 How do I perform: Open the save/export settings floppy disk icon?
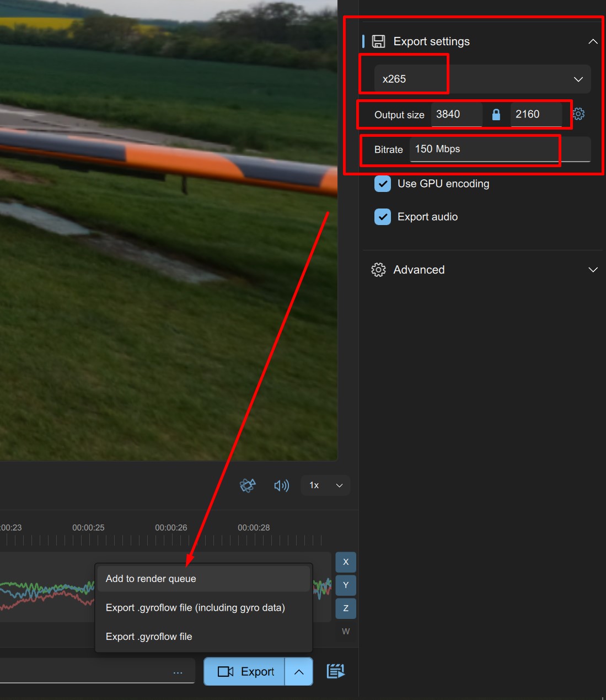[378, 41]
